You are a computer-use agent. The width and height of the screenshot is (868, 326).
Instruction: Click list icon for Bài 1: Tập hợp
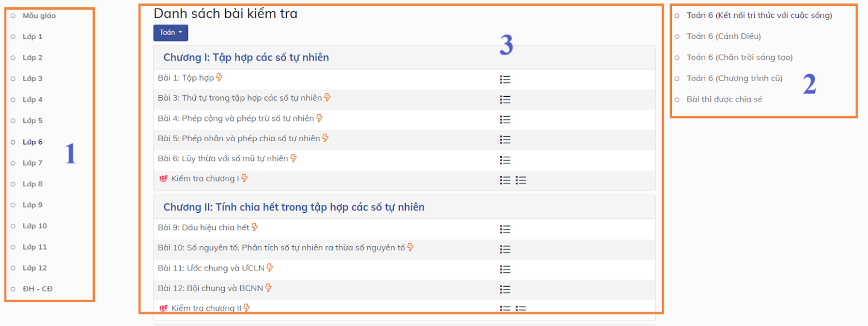click(x=505, y=79)
